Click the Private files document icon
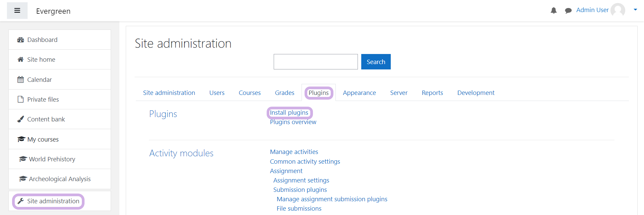The width and height of the screenshot is (644, 215). (x=20, y=99)
